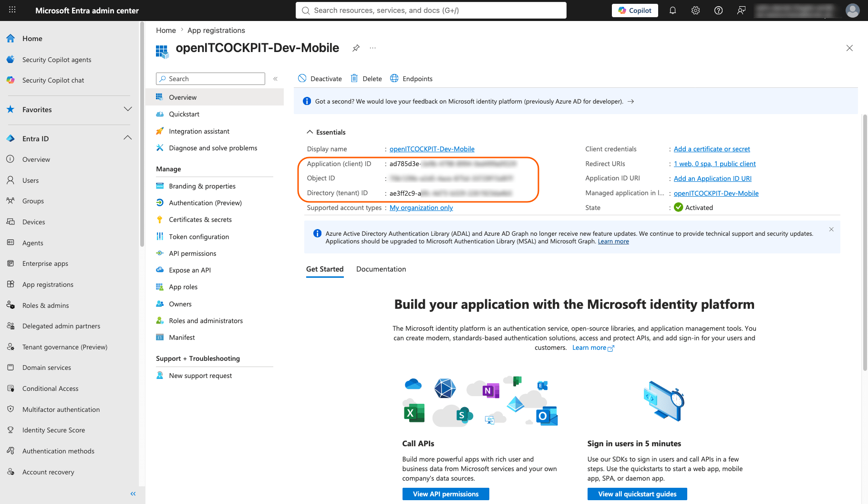Open the help question mark icon
This screenshot has height=504, width=868.
(718, 10)
